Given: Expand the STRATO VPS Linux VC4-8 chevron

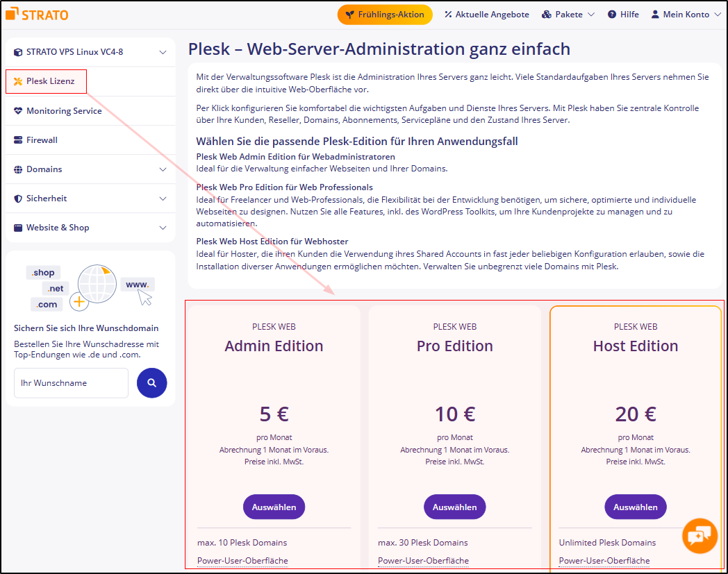Looking at the screenshot, I should (163, 52).
